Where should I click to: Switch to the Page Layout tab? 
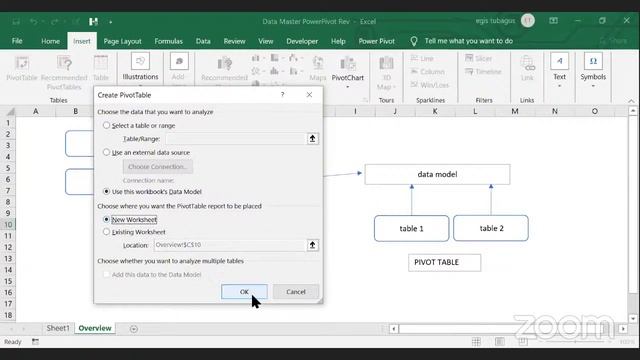pos(122,41)
